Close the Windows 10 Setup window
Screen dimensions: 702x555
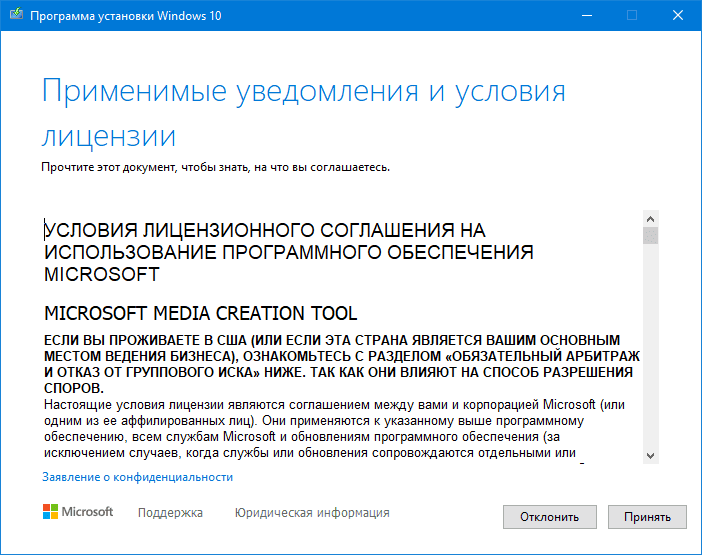[677, 15]
